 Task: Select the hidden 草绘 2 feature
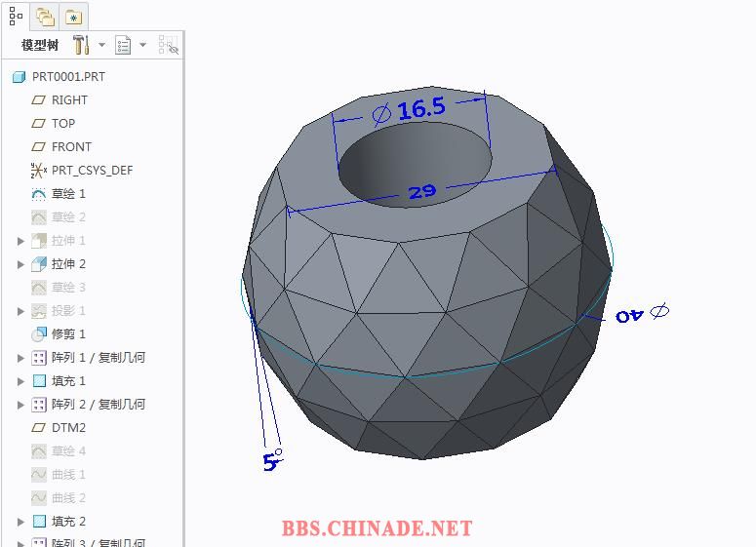point(68,217)
